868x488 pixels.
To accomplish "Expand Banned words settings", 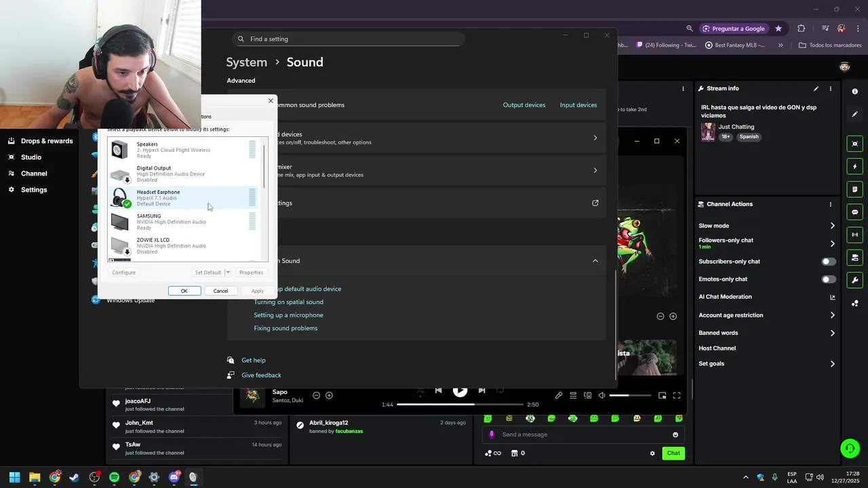I will pos(833,333).
